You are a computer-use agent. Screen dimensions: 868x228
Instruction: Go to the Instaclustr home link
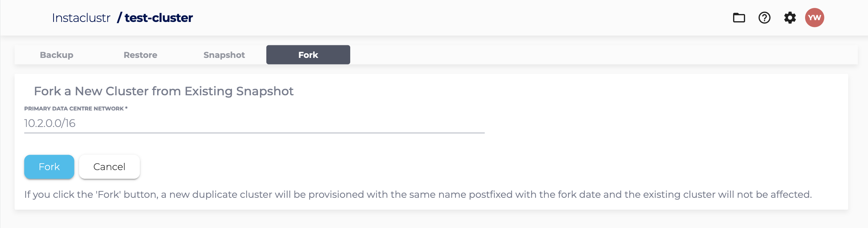81,18
